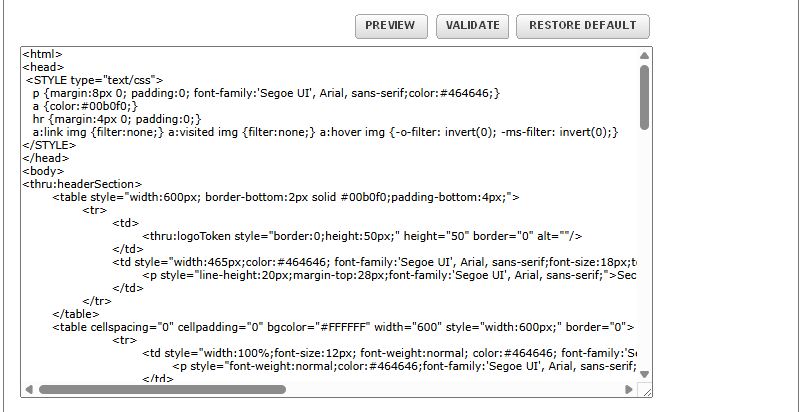Click the vertical scrollbar thumb
The width and height of the screenshot is (801, 412).
coord(644,97)
